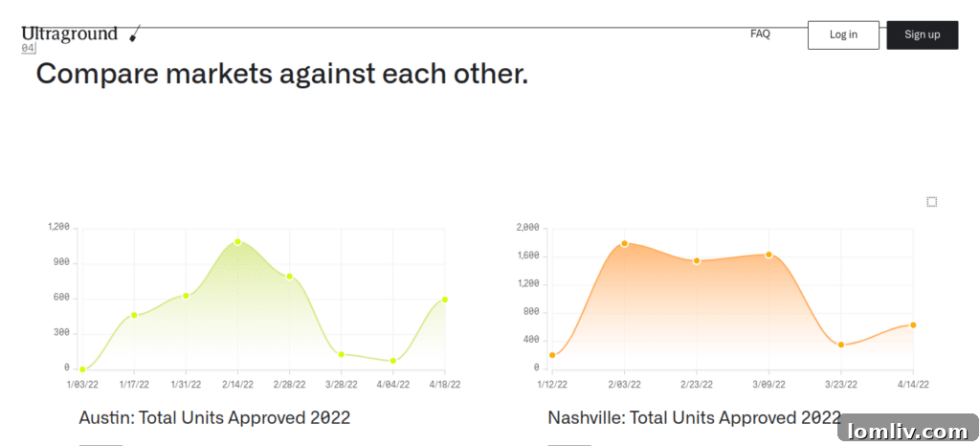Select Austin's 1/31/22 data point
980x446 pixels.
coord(186,296)
